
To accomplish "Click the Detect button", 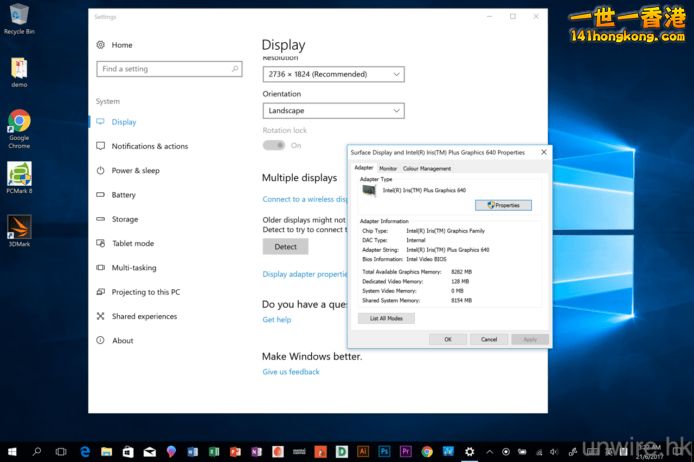I will [285, 246].
